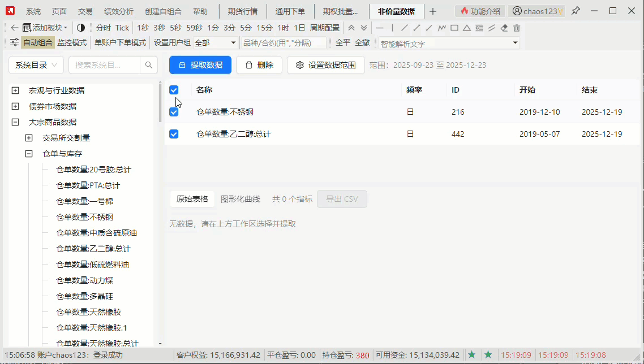The width and height of the screenshot is (644, 364).
Task: Click the trash bin icon in drawing toolbar
Action: tap(517, 28)
